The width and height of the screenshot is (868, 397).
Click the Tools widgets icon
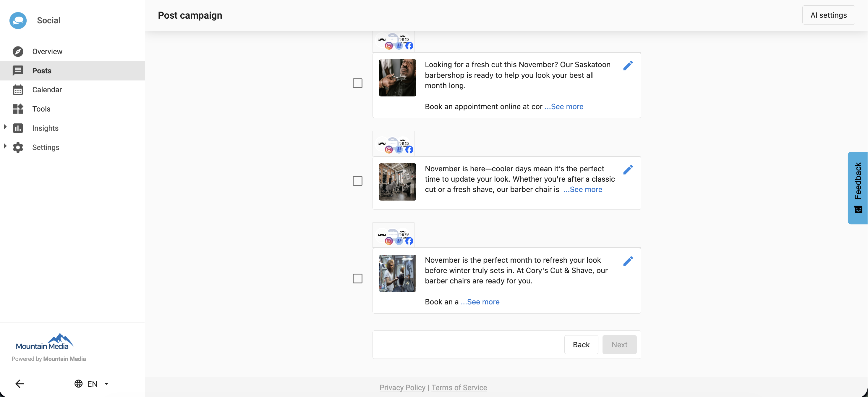18,109
